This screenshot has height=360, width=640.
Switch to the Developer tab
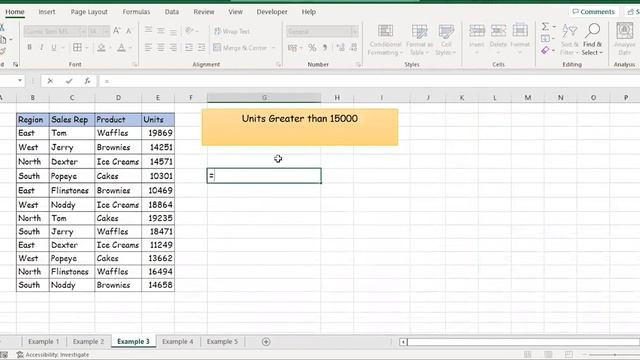coord(272,12)
